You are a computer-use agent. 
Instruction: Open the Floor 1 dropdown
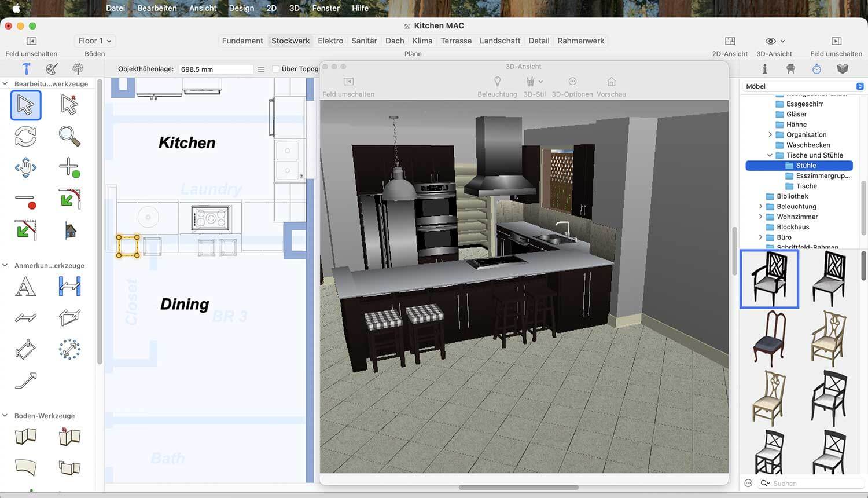click(94, 41)
